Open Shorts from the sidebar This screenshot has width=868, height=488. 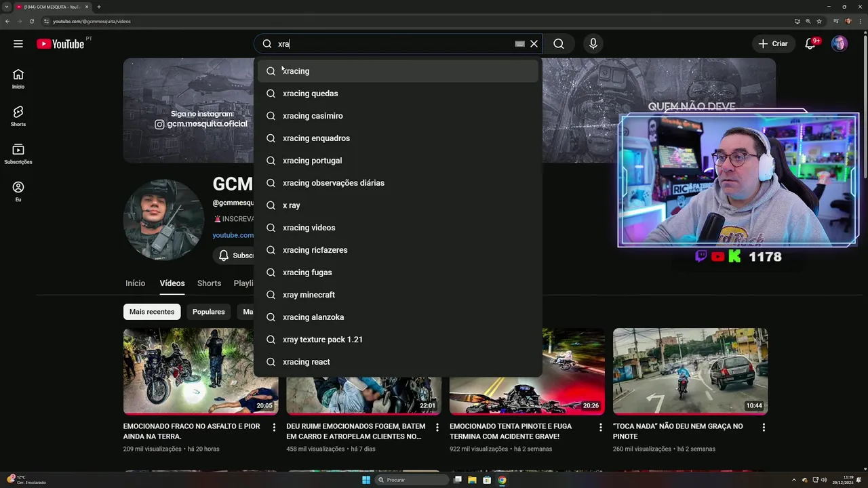click(18, 116)
